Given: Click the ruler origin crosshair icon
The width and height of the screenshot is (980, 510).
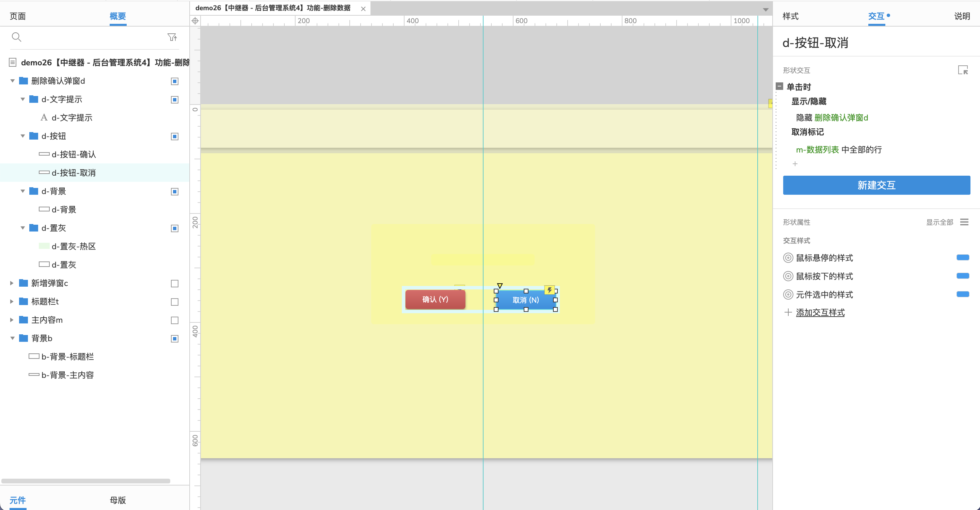Looking at the screenshot, I should coord(195,21).
